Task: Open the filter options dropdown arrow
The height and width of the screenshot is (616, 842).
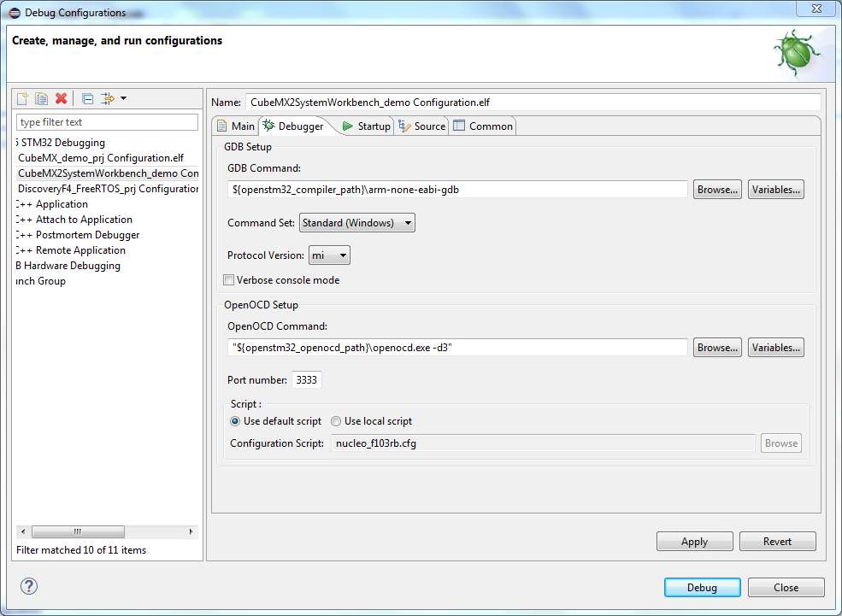Action: click(x=123, y=98)
